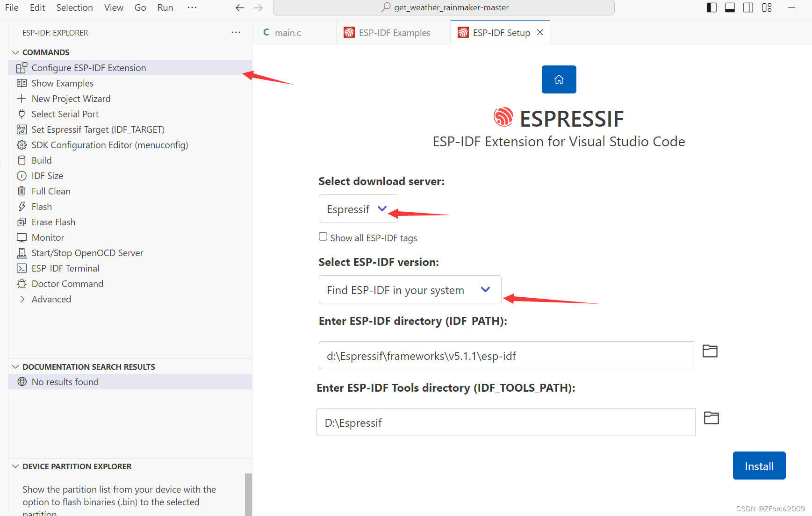The width and height of the screenshot is (812, 516).
Task: Click the ESP-IDF Terminal icon
Action: coord(22,268)
